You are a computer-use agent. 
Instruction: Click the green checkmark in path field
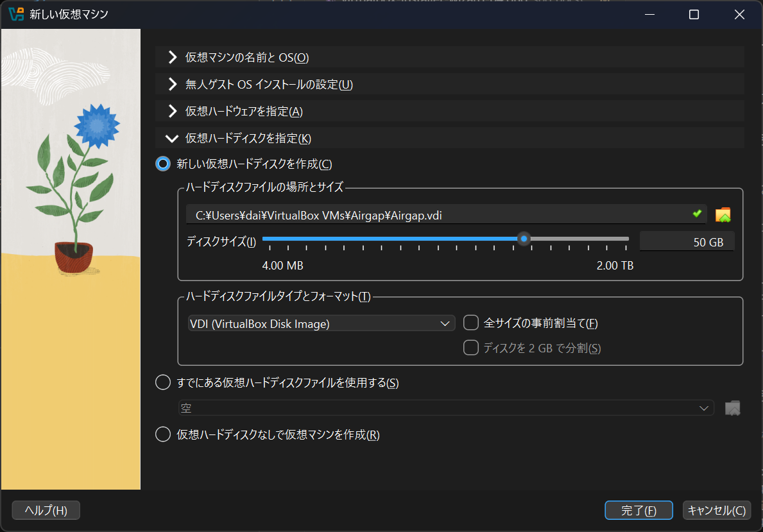697,214
